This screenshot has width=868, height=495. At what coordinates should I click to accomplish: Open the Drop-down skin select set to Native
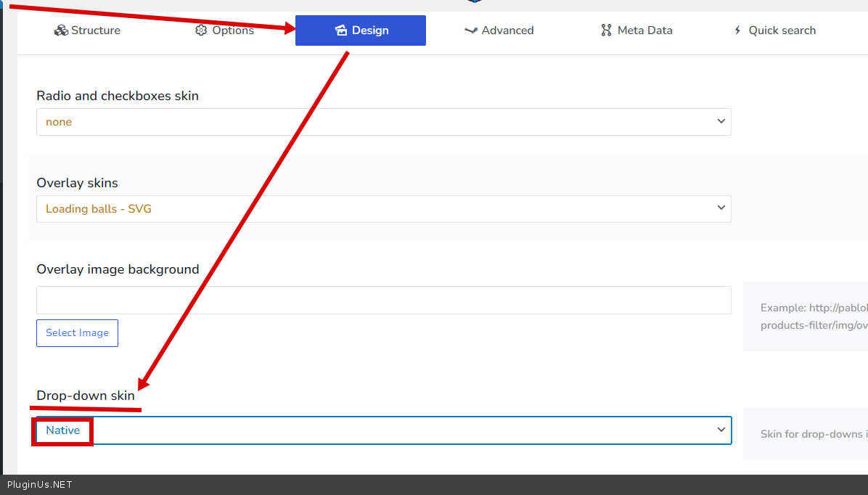(383, 430)
